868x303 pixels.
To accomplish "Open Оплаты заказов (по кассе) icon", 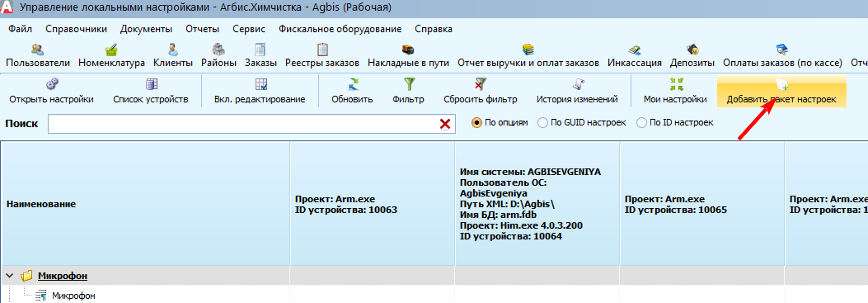I will tap(782, 56).
